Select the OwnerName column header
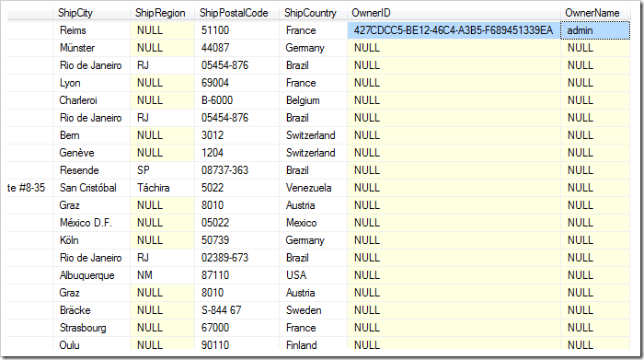This screenshot has height=360, width=644. coord(595,13)
